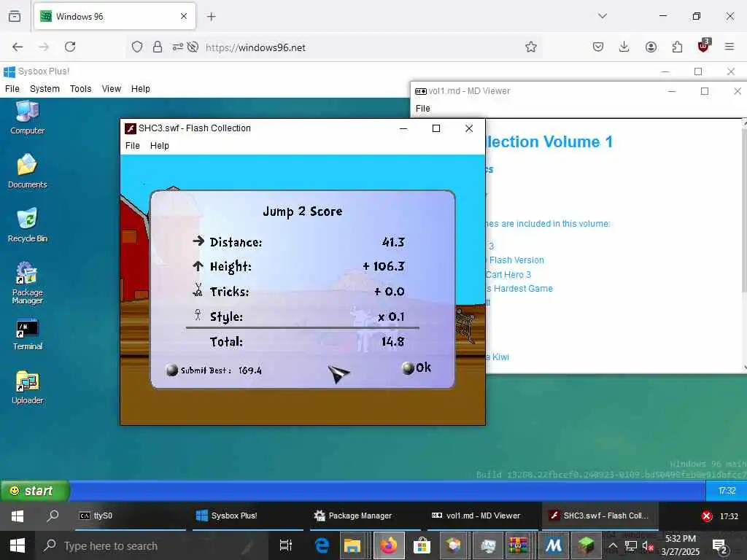
Task: Click the Ok button on score panel
Action: (x=417, y=367)
